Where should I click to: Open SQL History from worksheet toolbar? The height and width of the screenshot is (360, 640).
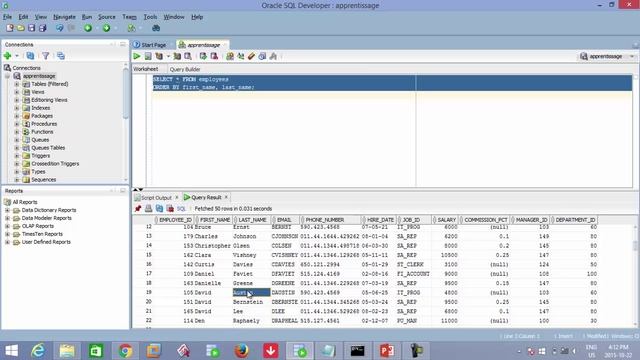(262, 56)
